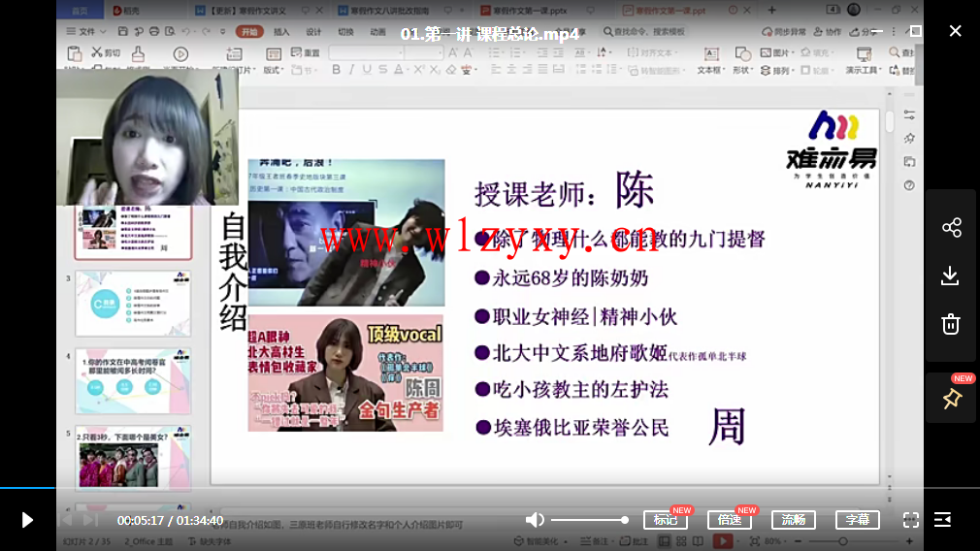Toggle italic formatting
This screenshot has width=980, height=551.
pos(351,69)
